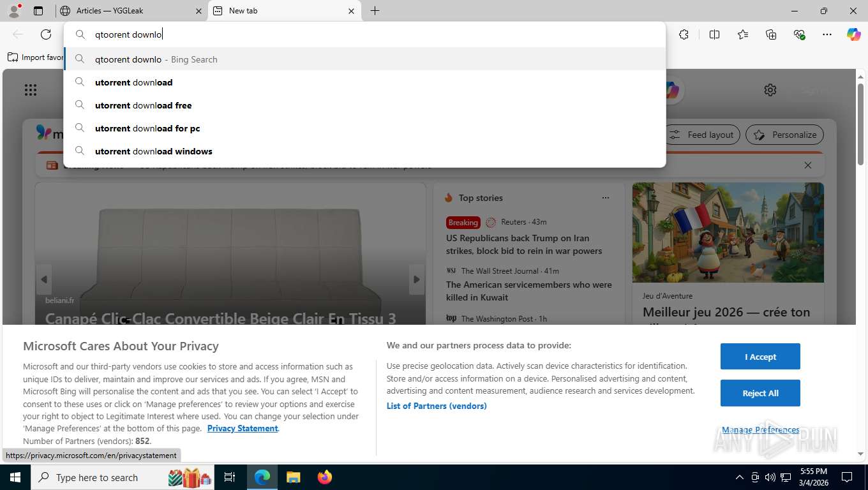Open the notifications center icon

[x=847, y=477]
